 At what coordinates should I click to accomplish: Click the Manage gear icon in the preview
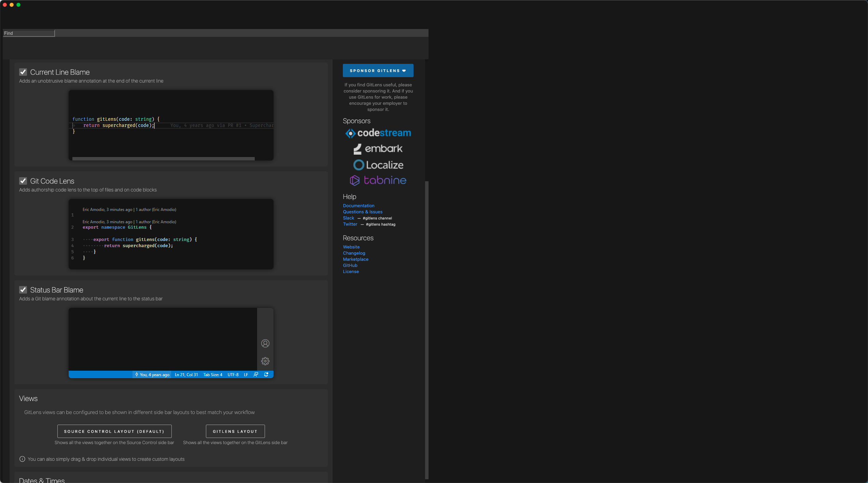[x=265, y=361]
